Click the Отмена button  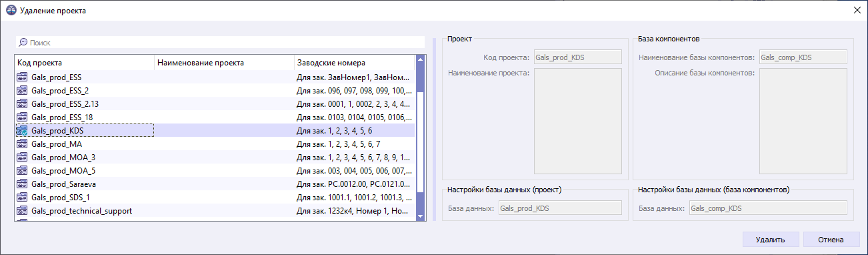click(x=831, y=240)
